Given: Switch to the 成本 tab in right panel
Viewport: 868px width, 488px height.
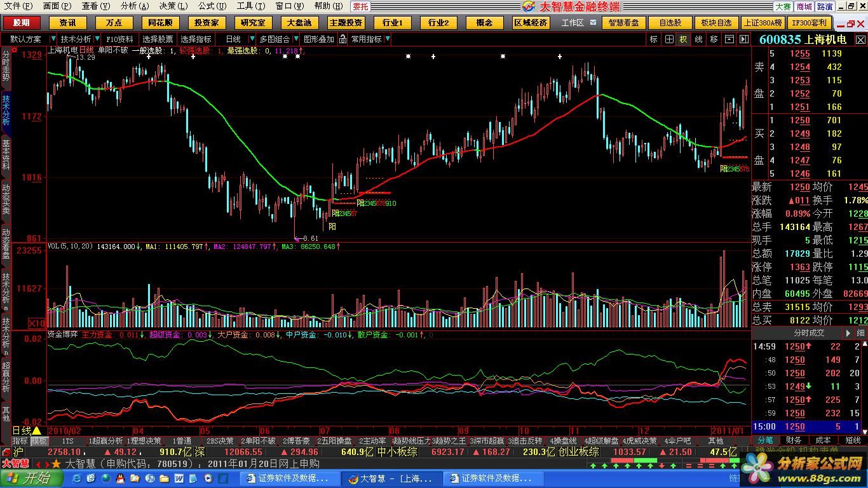Looking at the screenshot, I should [823, 440].
